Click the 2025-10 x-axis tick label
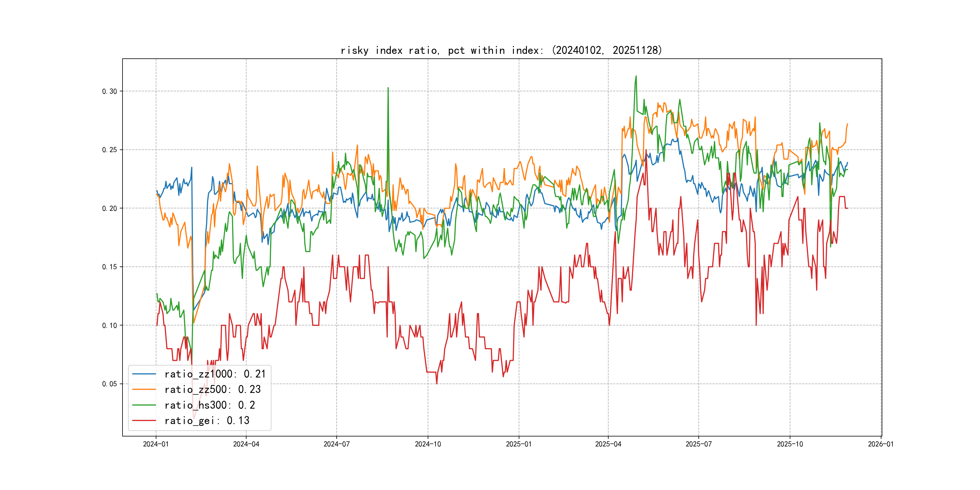 pos(790,444)
